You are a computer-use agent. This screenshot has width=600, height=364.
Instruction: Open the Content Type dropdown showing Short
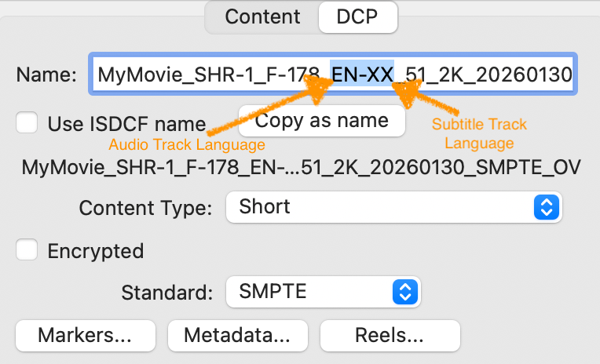[393, 207]
